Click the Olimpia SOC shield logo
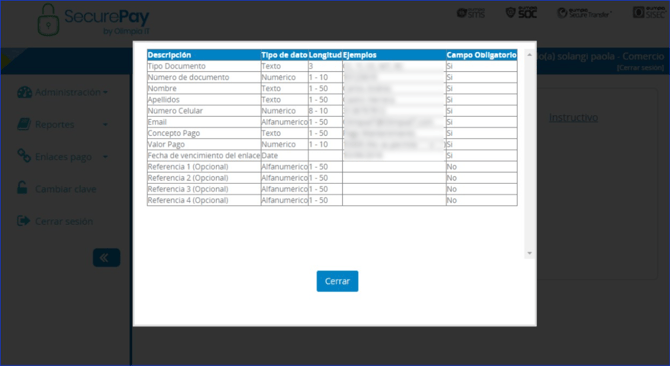The width and height of the screenshot is (670, 366). 521,13
